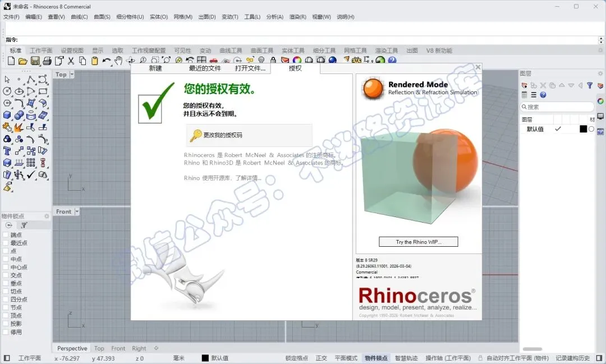The width and height of the screenshot is (606, 364).
Task: Click the Paste clipboard icon
Action: coord(95,61)
